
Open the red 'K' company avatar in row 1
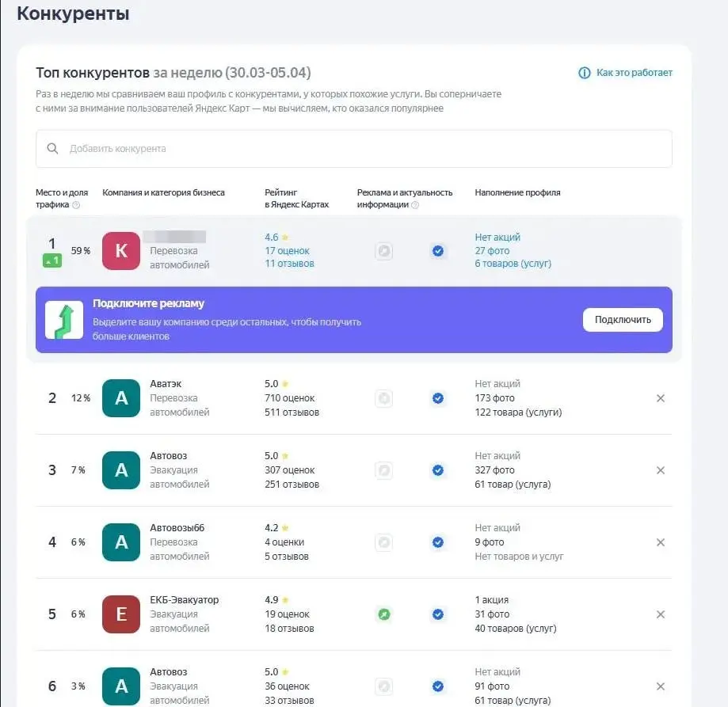tap(121, 250)
